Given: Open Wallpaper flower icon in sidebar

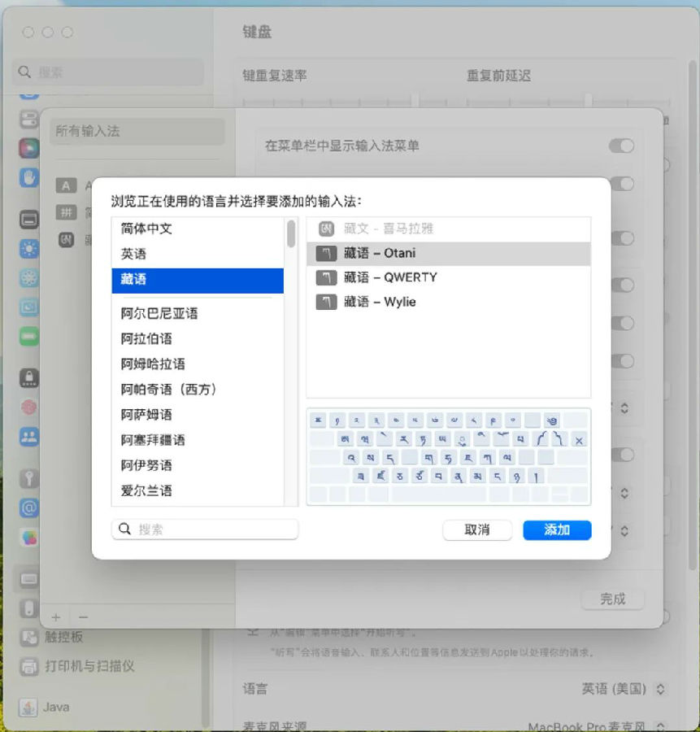Looking at the screenshot, I should pos(29,278).
